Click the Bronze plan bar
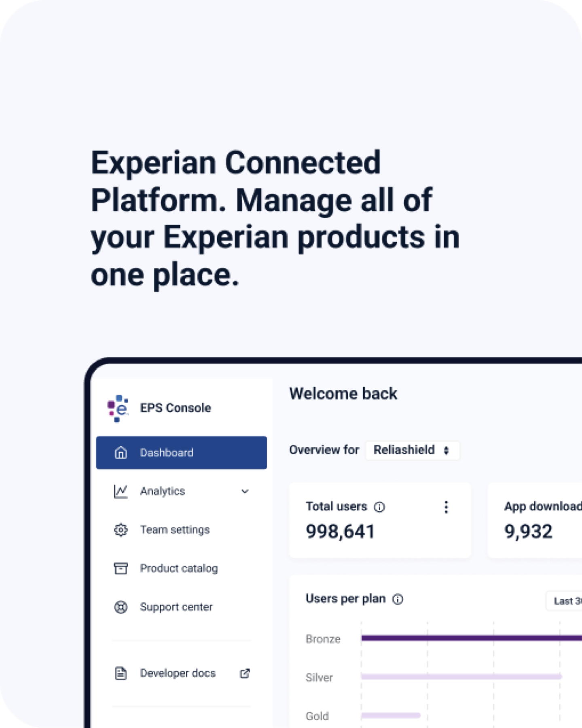The height and width of the screenshot is (728, 582). tap(472, 638)
